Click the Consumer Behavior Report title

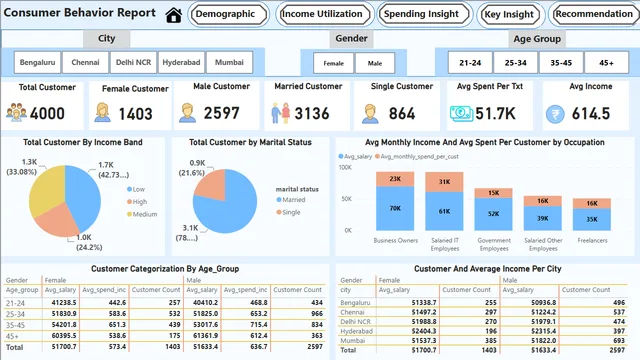pos(80,13)
